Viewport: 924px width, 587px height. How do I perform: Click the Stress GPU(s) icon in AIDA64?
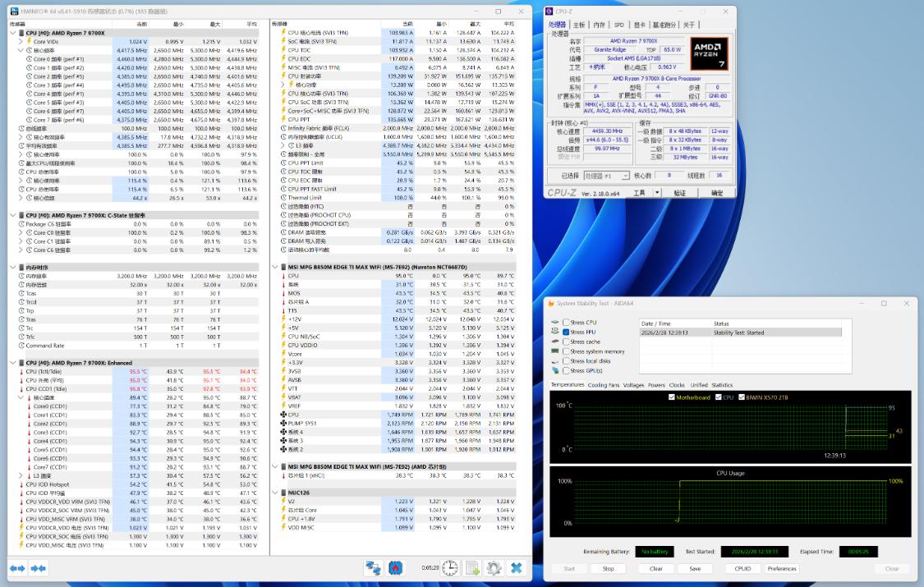(555, 369)
